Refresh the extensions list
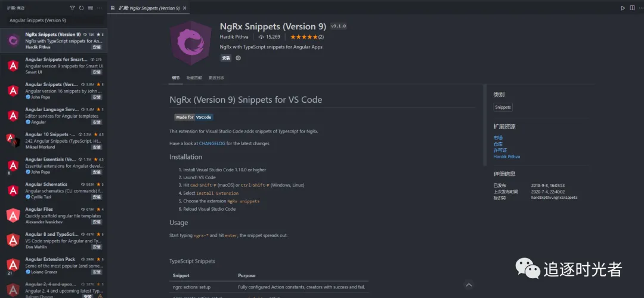644x298 pixels. point(81,8)
